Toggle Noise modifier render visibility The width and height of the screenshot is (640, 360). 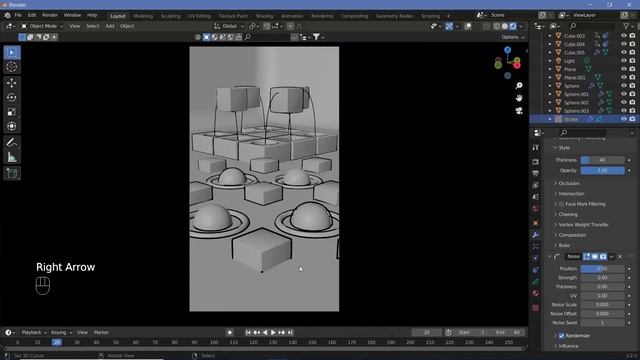pyautogui.click(x=603, y=256)
